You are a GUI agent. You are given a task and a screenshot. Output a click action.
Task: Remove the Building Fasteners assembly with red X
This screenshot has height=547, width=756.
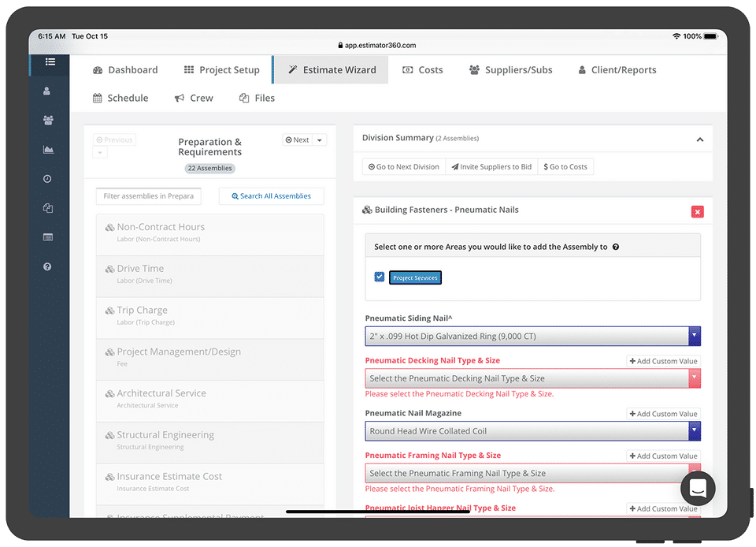pos(697,212)
